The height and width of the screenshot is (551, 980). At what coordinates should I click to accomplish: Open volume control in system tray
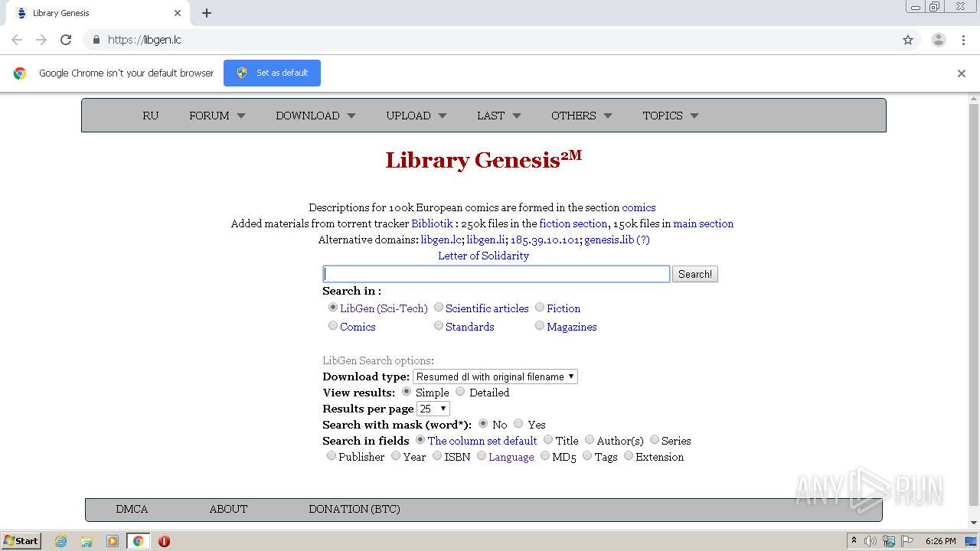871,541
